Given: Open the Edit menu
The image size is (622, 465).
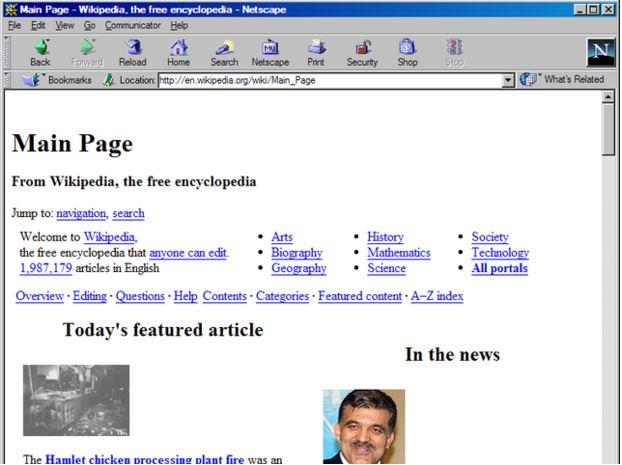Looking at the screenshot, I should pyautogui.click(x=38, y=26).
